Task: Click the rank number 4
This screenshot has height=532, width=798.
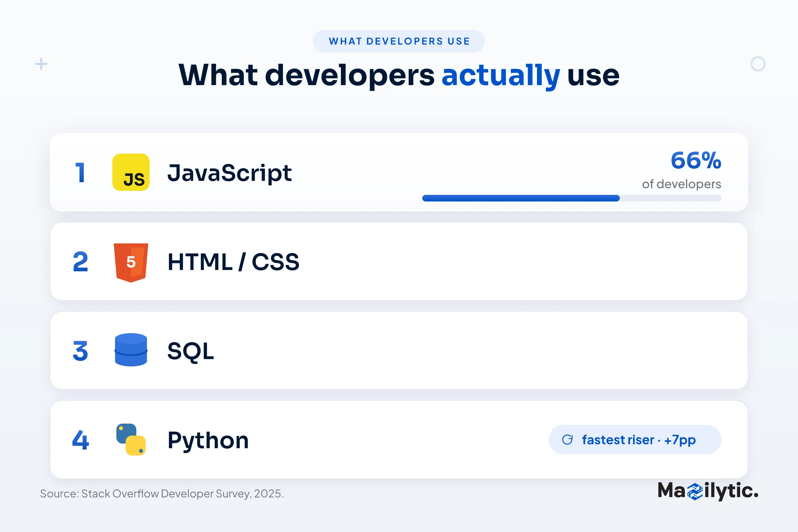Action: pos(80,440)
